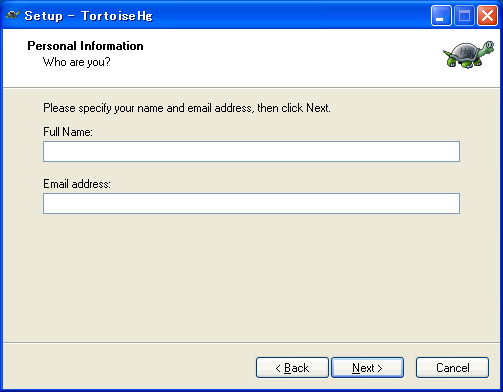Click the empty wizard area below the email field
503x392 pixels.
251,277
